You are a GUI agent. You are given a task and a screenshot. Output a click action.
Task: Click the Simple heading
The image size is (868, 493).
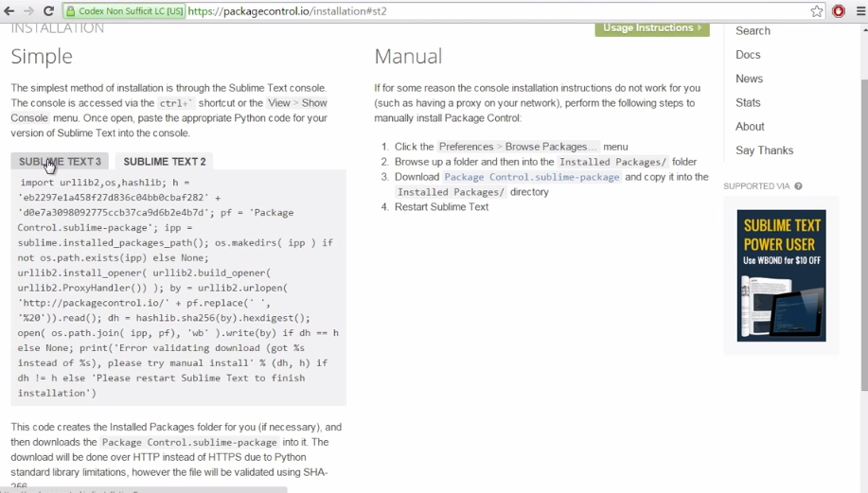click(42, 57)
